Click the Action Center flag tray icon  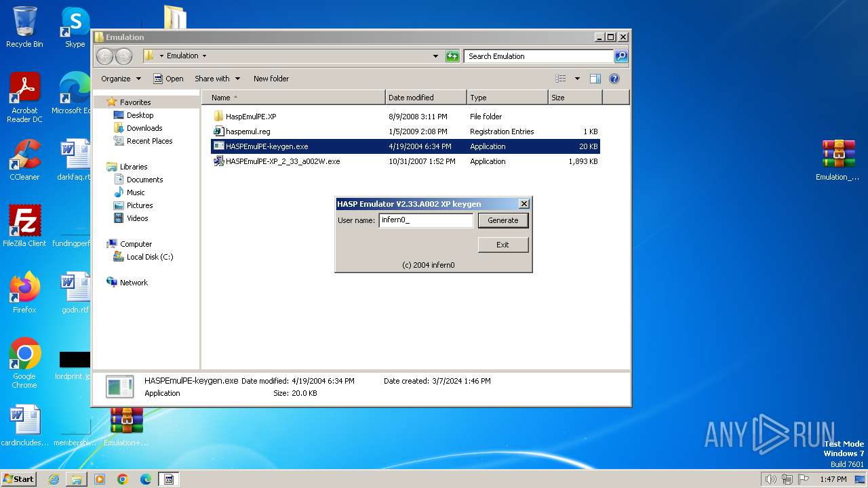coord(804,479)
